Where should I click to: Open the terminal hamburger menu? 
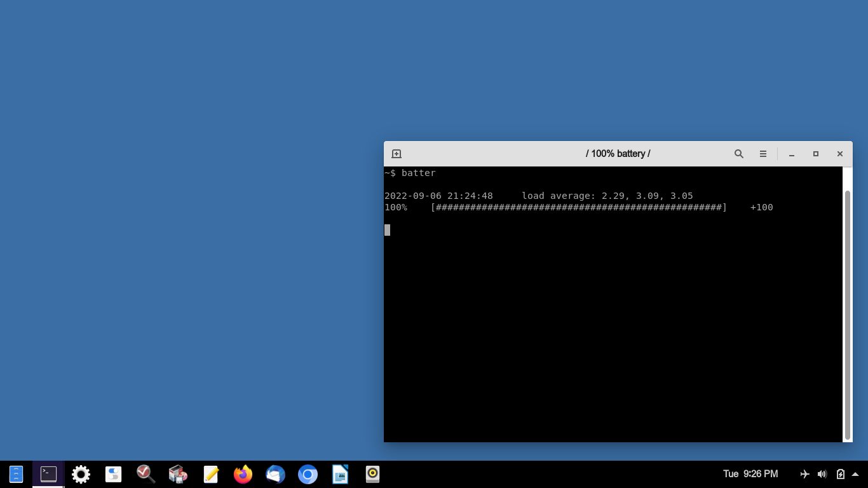point(763,154)
